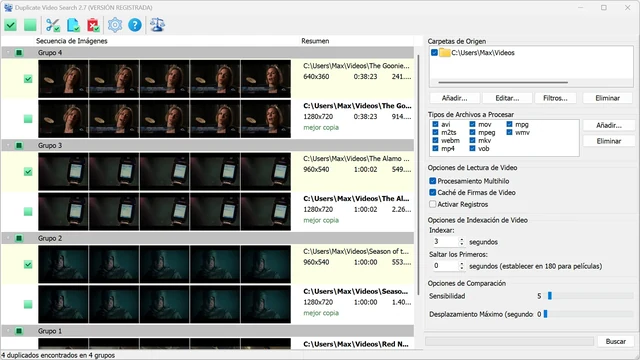640x360 pixels.
Task: Uncheck the vob file type
Action: coord(472,149)
